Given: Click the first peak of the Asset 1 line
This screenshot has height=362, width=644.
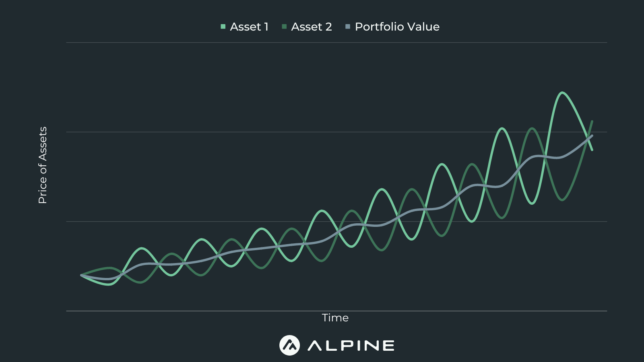Looking at the screenshot, I should click(x=142, y=248).
